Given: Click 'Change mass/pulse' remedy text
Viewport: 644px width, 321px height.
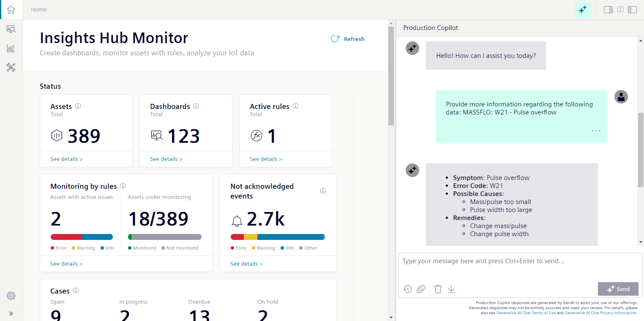Looking at the screenshot, I should 498,226.
